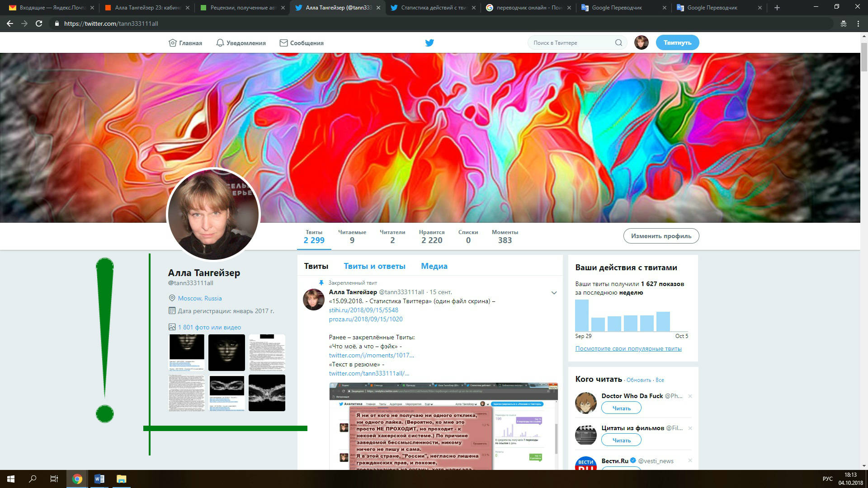Click the incognito icon in the Chrome toolbar

(x=843, y=23)
